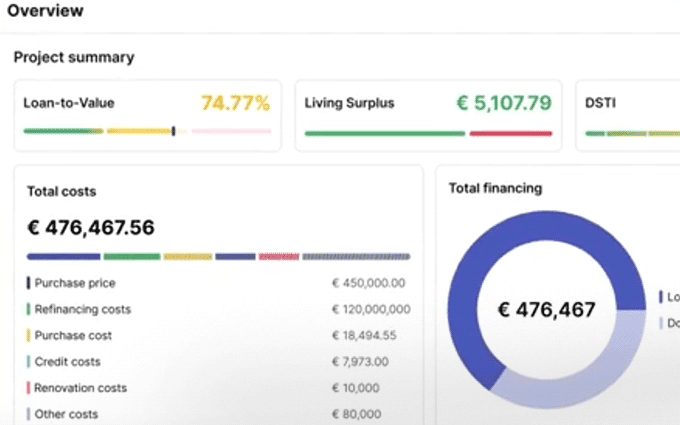The width and height of the screenshot is (680, 425).
Task: Select the € 476,467.56 total costs amount
Action: pos(91,228)
